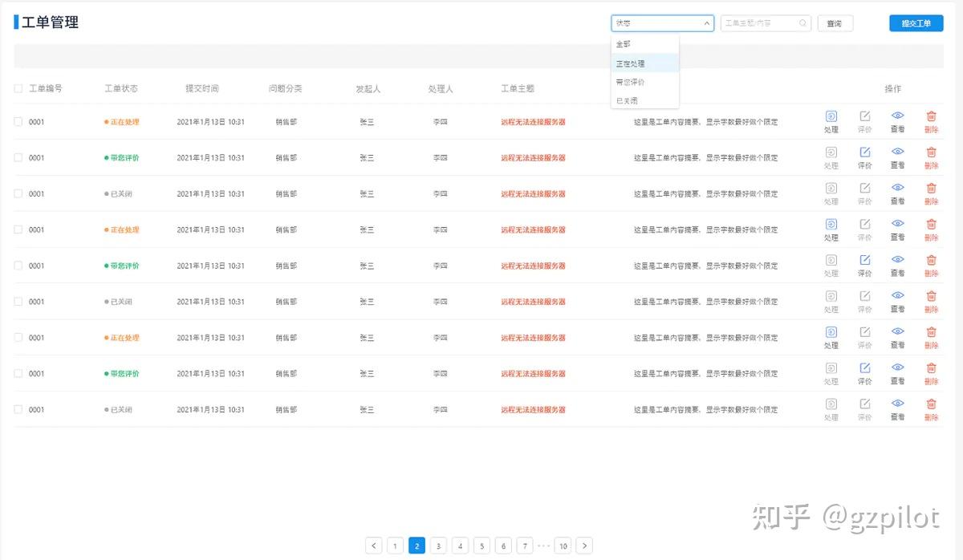
Task: Click the search magnifier icon in the search box
Action: [x=802, y=23]
